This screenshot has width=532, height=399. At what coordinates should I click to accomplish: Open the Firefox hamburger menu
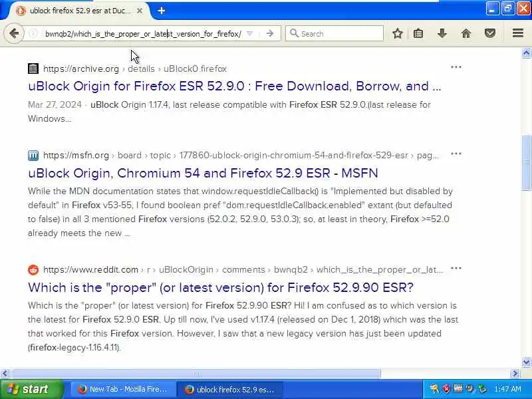click(x=518, y=33)
